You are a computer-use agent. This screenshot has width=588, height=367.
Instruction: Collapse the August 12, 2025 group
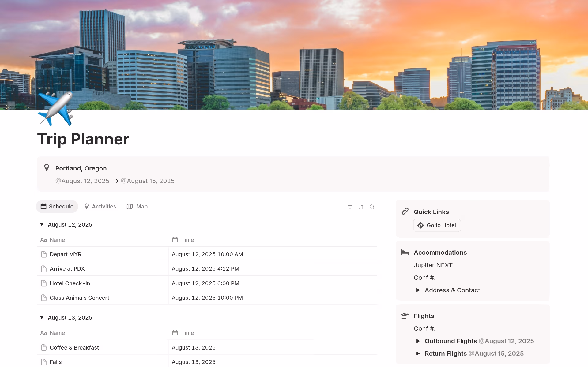coord(42,224)
